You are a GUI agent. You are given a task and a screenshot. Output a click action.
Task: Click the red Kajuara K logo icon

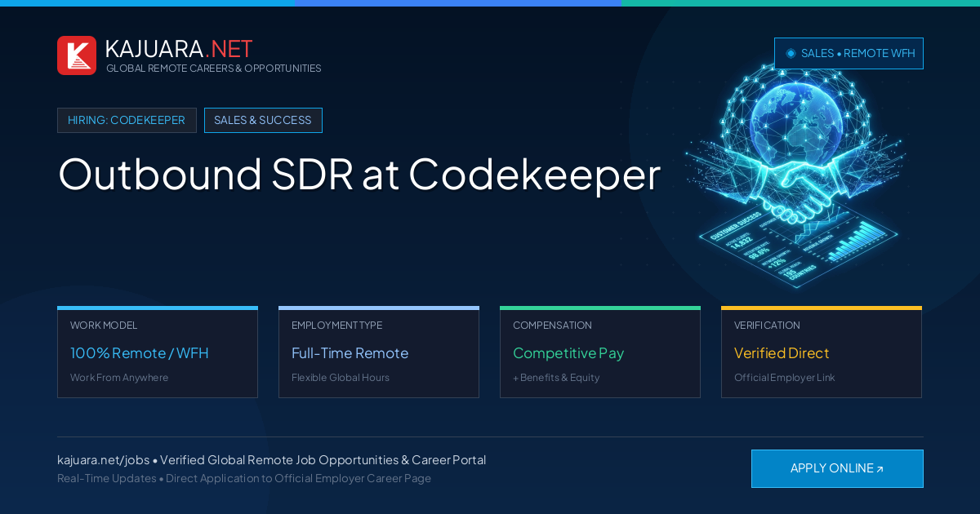tap(77, 55)
